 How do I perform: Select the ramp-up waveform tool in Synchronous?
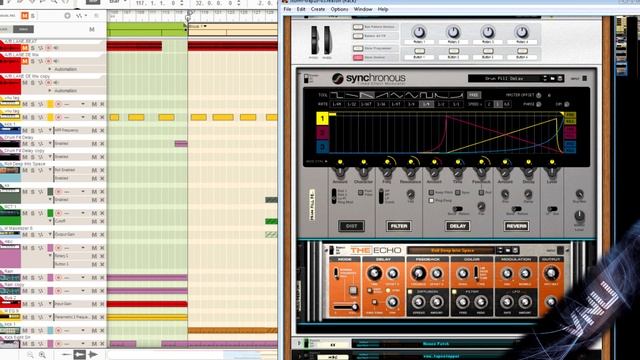point(381,95)
